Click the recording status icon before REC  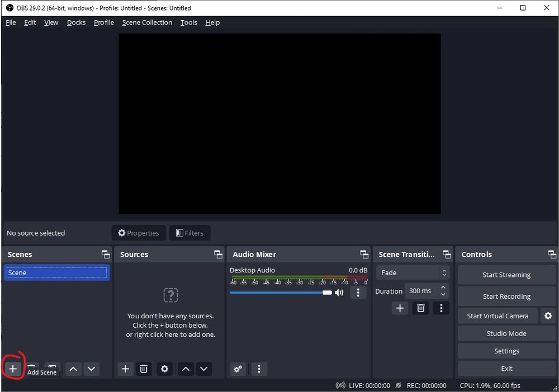click(x=398, y=386)
